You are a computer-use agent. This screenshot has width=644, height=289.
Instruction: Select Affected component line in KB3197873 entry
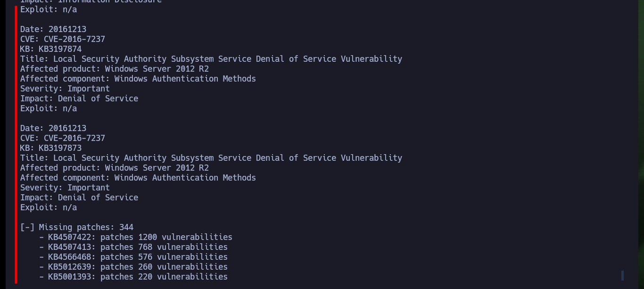[x=138, y=178]
